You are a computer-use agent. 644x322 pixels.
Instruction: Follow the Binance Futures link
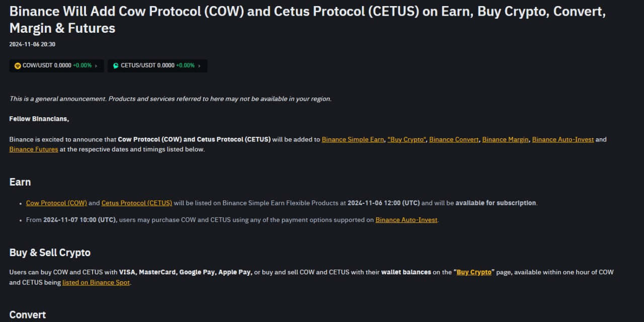pyautogui.click(x=34, y=149)
